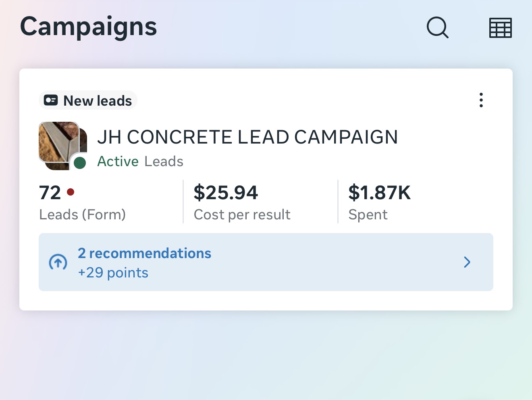Screen dimensions: 532x400
Task: Click the green active status dot
Action: tap(80, 163)
